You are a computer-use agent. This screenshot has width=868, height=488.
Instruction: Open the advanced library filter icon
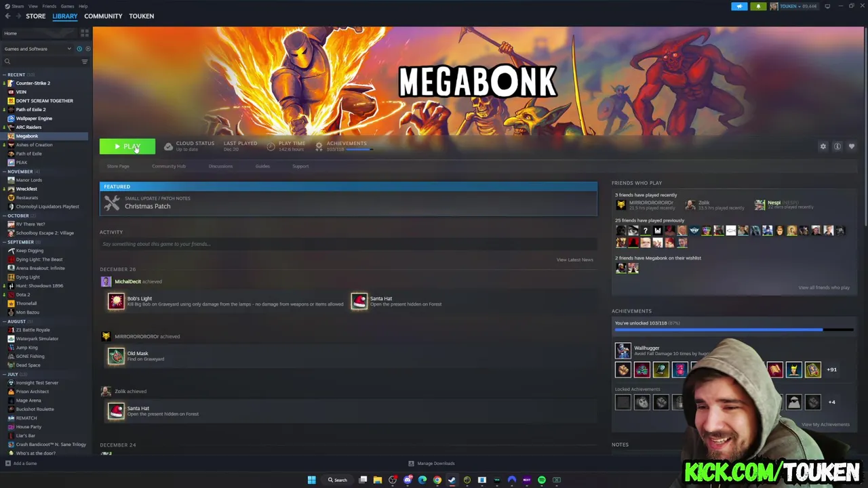85,62
